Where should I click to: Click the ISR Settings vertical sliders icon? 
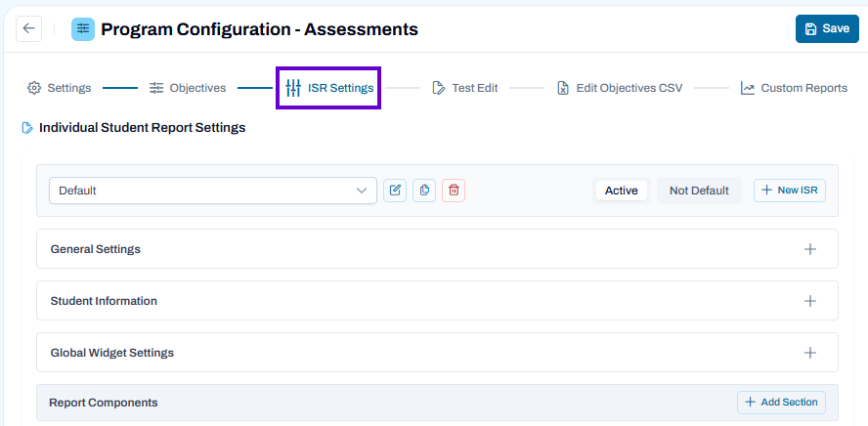pos(293,88)
